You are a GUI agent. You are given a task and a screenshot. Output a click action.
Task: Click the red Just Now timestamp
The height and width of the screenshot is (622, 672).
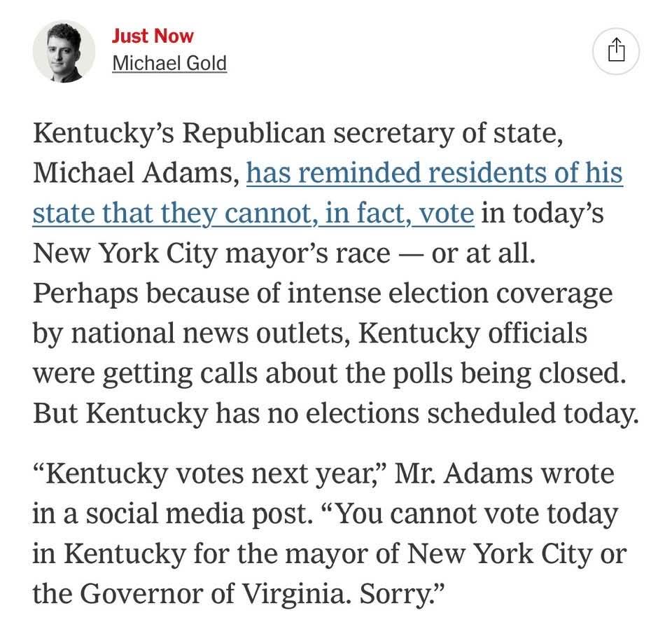(x=153, y=36)
